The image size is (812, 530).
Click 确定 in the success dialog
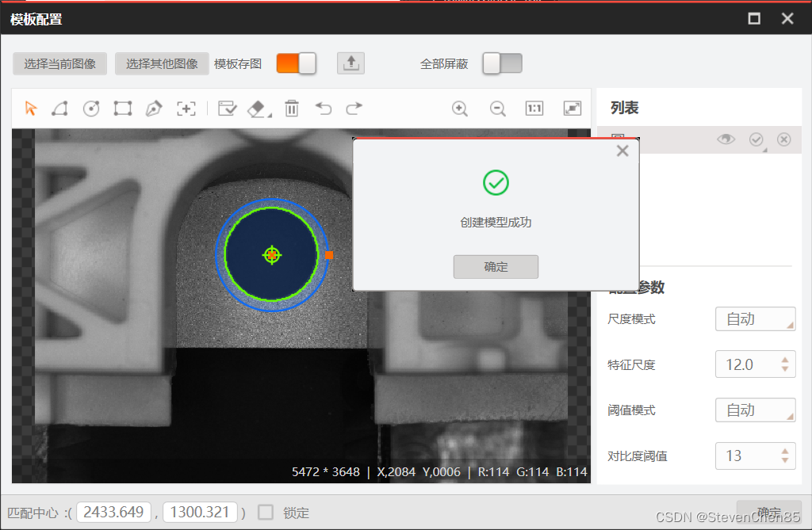(495, 266)
